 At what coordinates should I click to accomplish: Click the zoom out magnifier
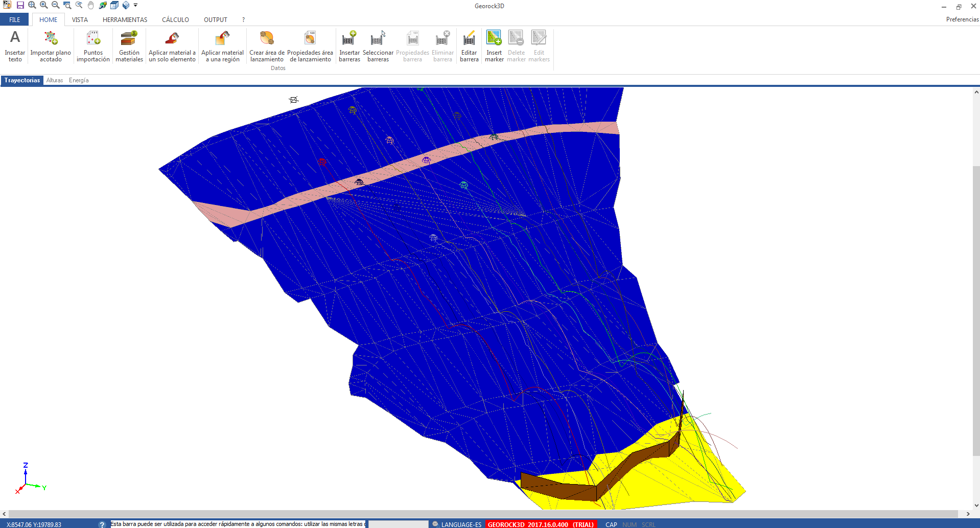coord(56,5)
